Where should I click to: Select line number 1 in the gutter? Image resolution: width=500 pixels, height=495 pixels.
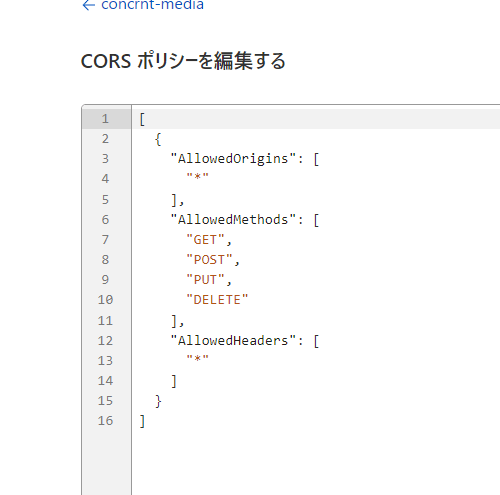(105, 119)
